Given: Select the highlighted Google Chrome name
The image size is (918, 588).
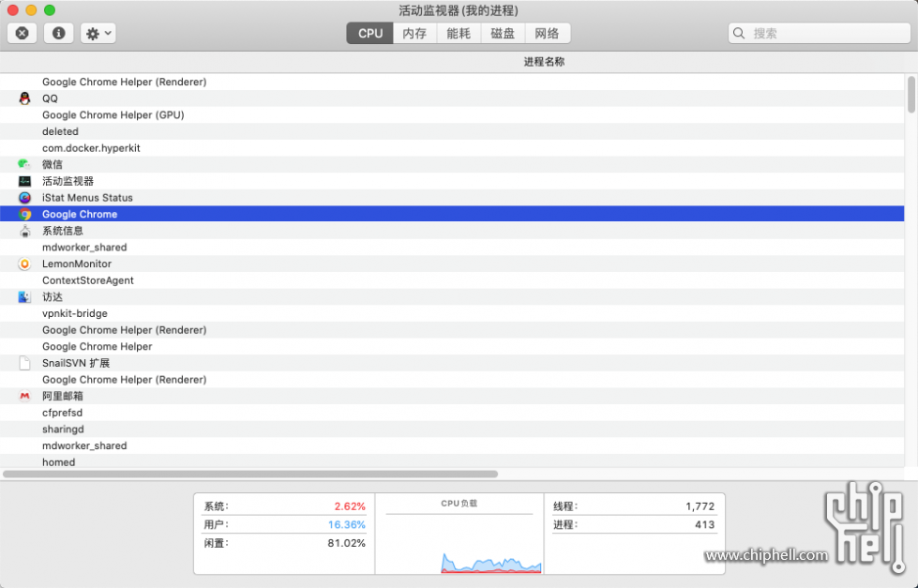Looking at the screenshot, I should 80,215.
